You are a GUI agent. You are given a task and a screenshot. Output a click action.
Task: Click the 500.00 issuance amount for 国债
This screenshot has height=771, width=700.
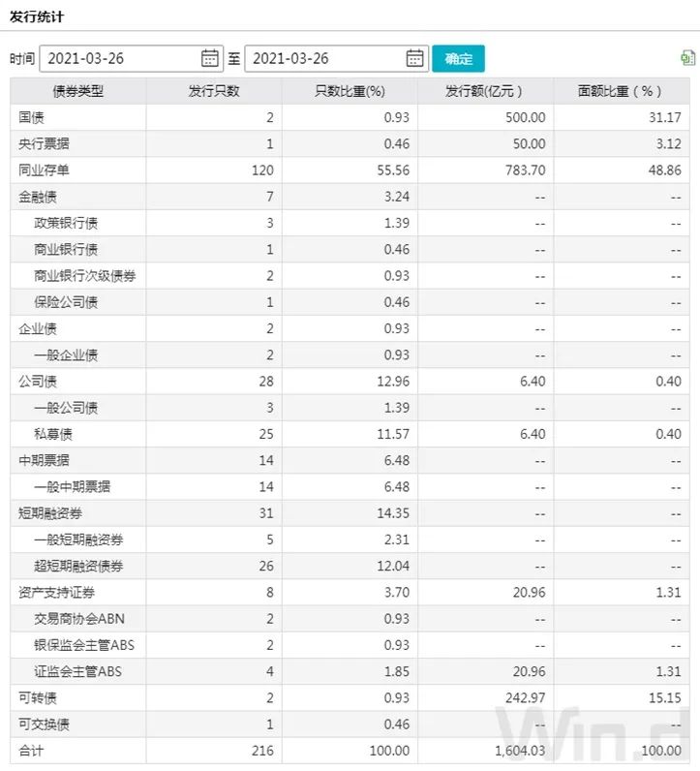526,117
